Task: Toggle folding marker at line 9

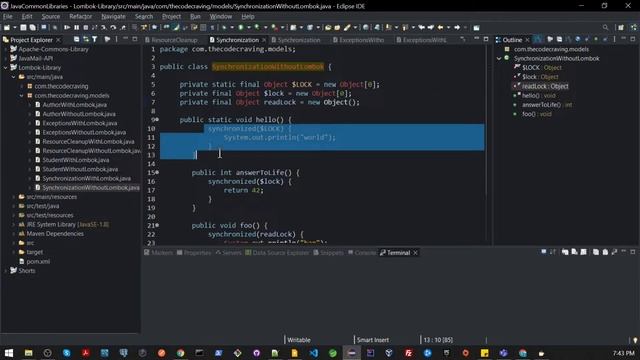Action: [x=158, y=120]
